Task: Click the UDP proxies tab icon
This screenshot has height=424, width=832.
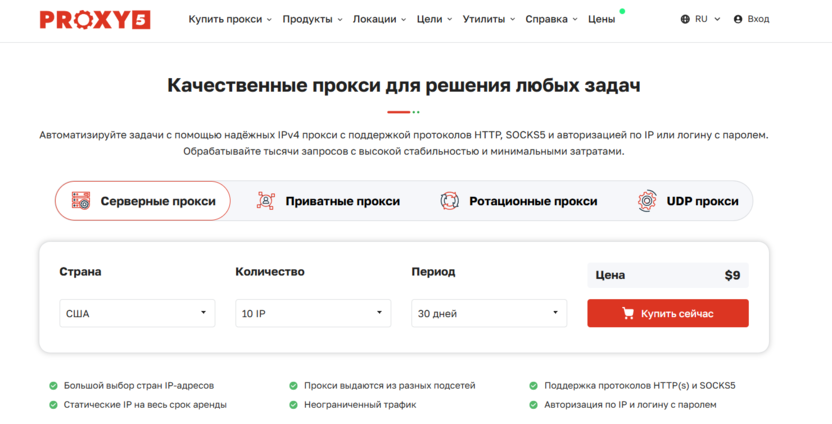Action: pos(647,201)
